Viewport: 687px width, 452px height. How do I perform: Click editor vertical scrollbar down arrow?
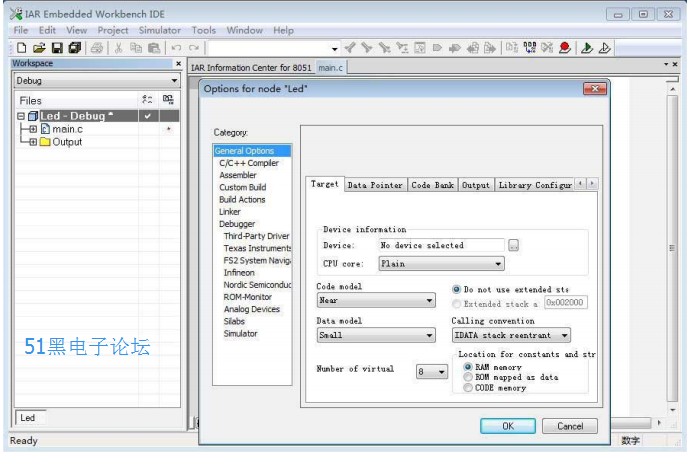click(x=673, y=410)
